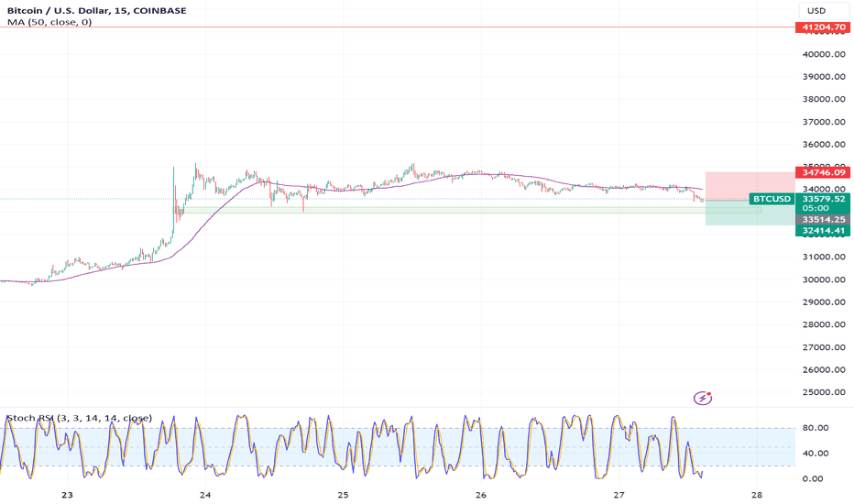Click the red 41204.70 price label
Viewport: 854px width, 504px height.
pos(823,27)
